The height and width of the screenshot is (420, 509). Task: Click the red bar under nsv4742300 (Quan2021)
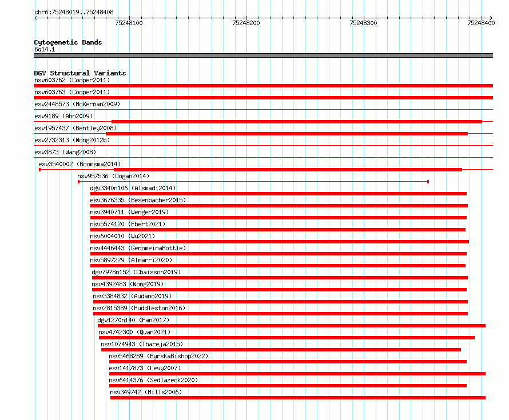(x=287, y=338)
